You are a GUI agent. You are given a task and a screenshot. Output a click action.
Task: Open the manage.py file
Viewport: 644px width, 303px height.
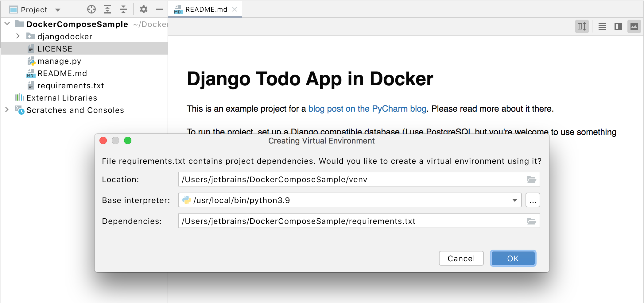tap(59, 61)
